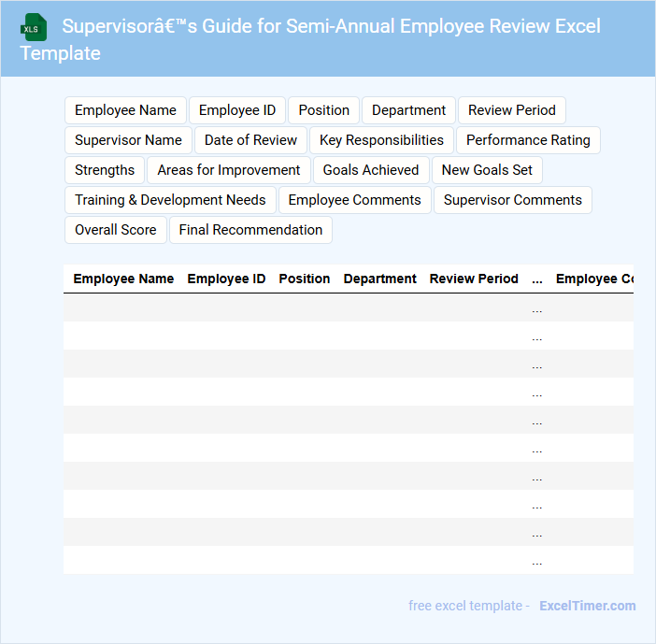This screenshot has width=656, height=644.
Task: Choose the Position tag
Action: click(x=323, y=110)
